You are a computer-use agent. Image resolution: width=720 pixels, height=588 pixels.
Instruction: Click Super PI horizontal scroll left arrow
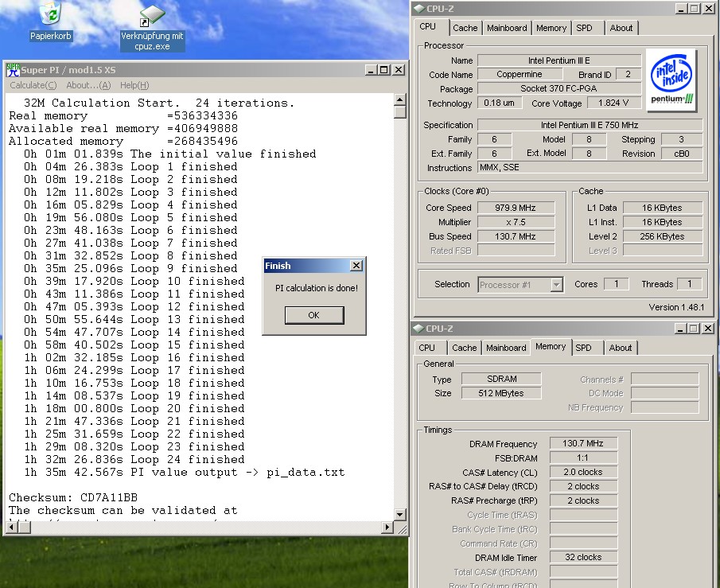coord(12,528)
